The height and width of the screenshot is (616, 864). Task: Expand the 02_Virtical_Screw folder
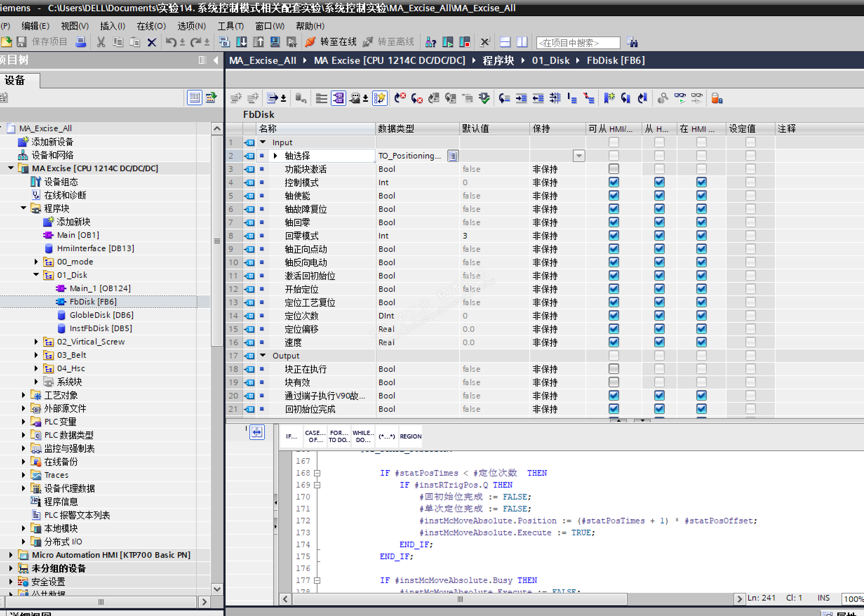click(x=36, y=342)
